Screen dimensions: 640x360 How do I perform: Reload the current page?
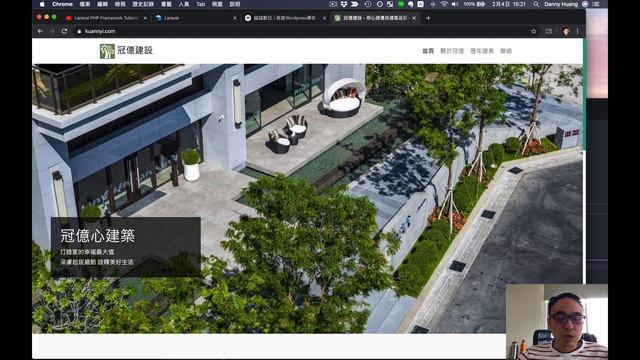click(x=64, y=31)
